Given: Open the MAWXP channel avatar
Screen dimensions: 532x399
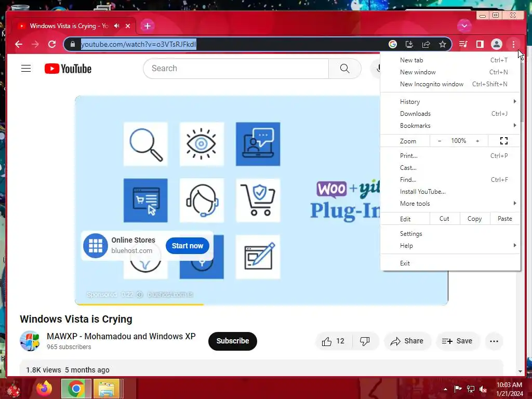Looking at the screenshot, I should pos(30,341).
